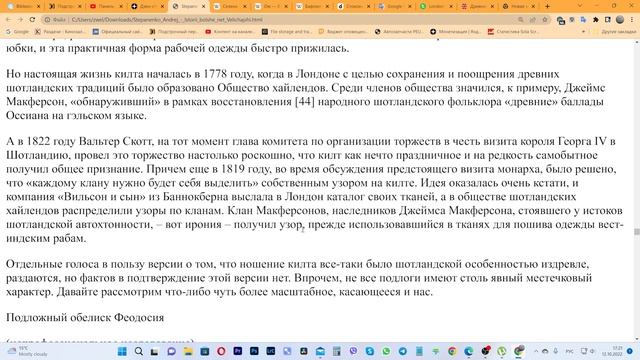
Task: Open the zoom magnifier in address bar
Action: [521, 20]
